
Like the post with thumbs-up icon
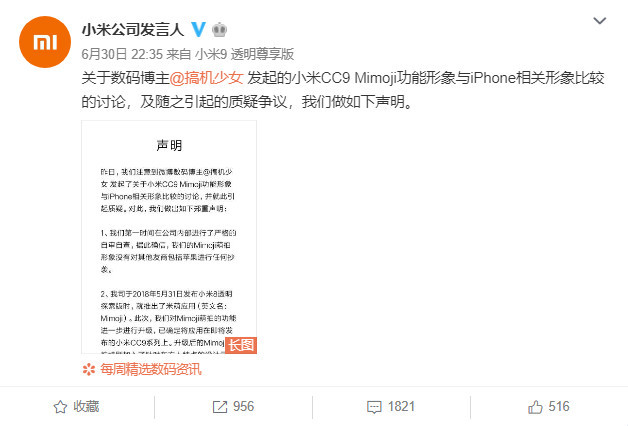click(x=535, y=407)
